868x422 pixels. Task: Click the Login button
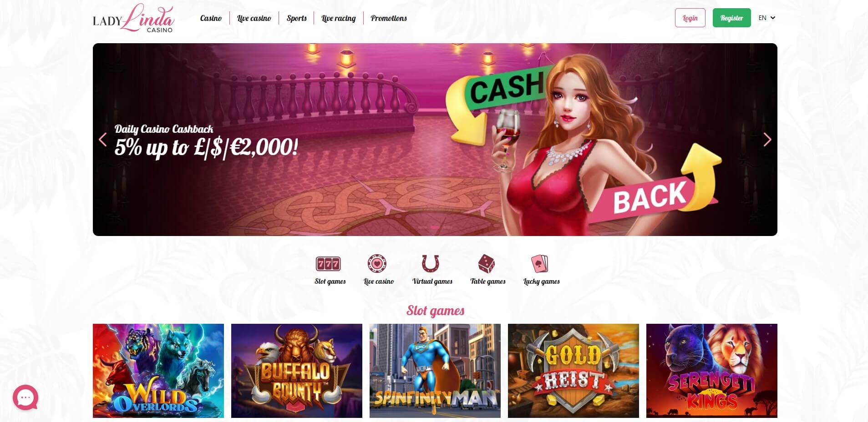[x=690, y=18]
